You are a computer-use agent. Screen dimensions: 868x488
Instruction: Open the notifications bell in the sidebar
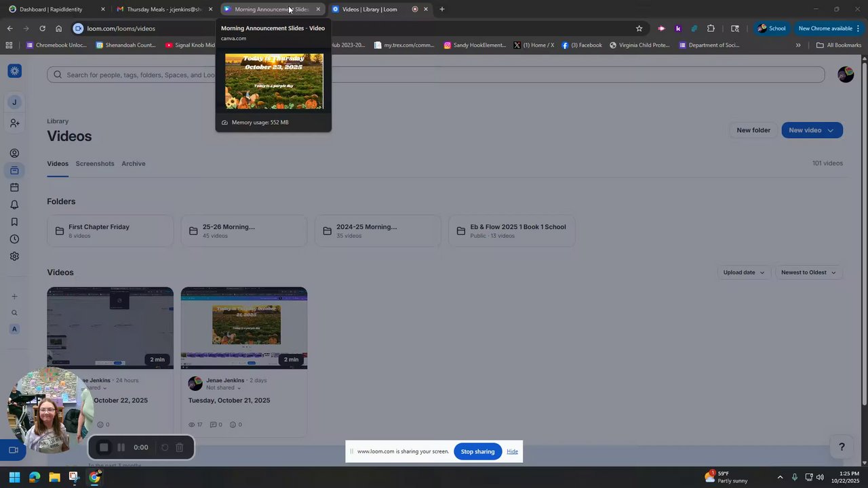click(14, 205)
